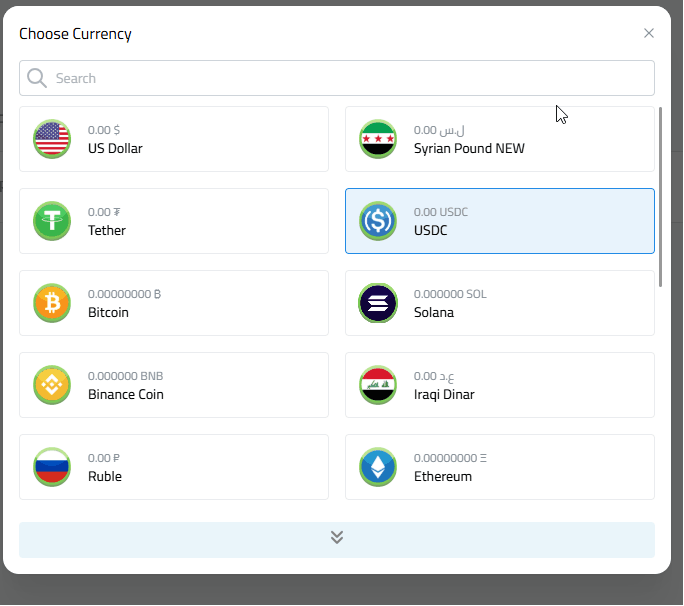Click the 0.00000000 Bitcoin balance

click(x=124, y=294)
